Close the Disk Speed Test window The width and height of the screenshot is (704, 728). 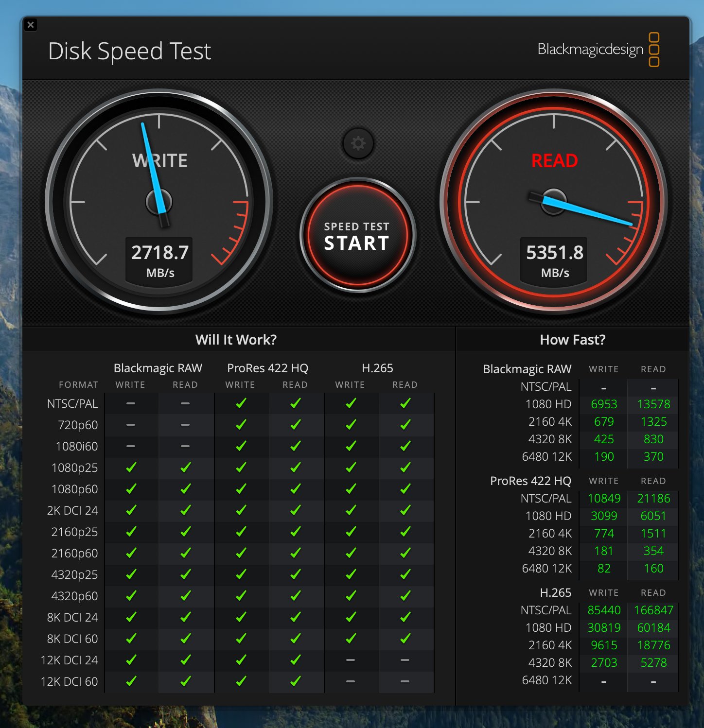click(31, 25)
